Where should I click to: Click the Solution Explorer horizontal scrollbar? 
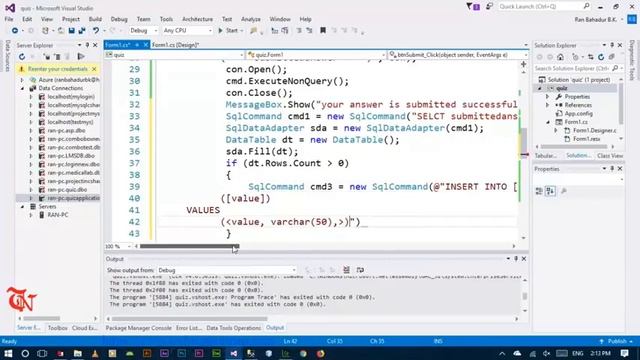tap(574, 147)
